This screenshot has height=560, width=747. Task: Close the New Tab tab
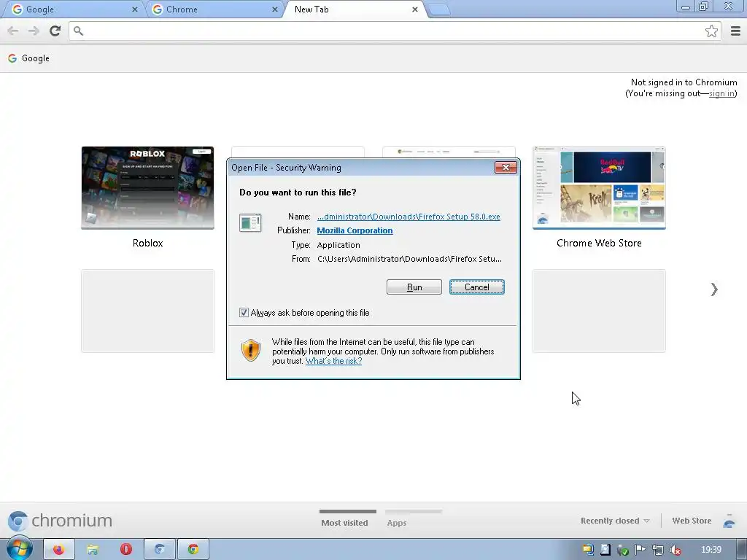coord(414,9)
